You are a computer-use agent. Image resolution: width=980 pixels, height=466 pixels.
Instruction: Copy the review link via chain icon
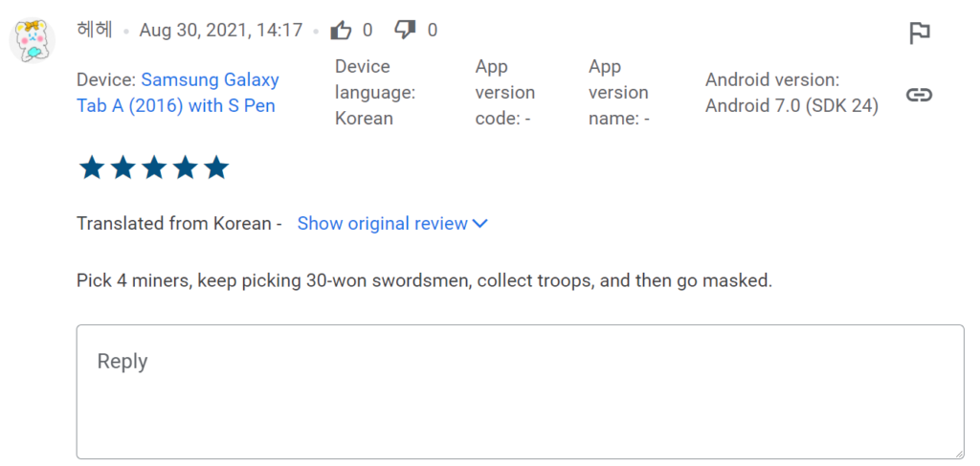(919, 95)
